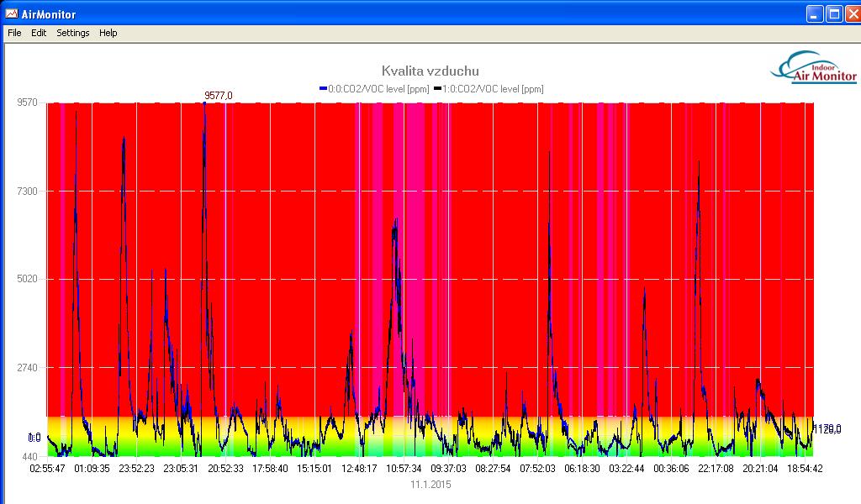Image resolution: width=861 pixels, height=504 pixels.
Task: Click the 9577,0 peak value label
Action: point(219,96)
